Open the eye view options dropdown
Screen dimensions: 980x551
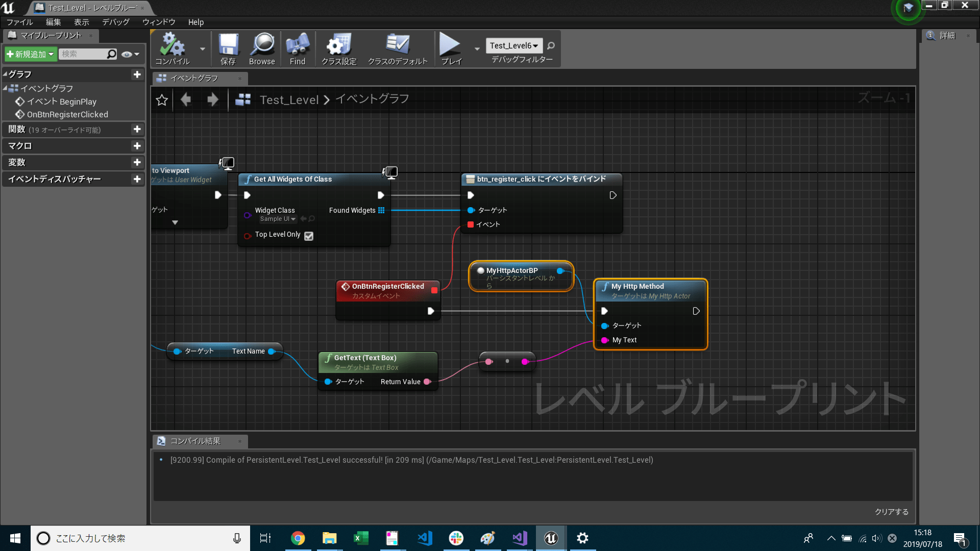tap(131, 54)
